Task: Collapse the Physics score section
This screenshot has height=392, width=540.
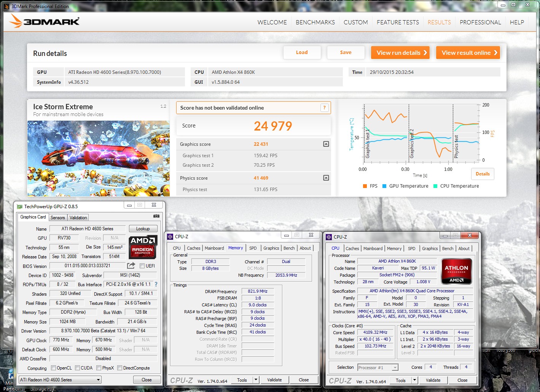Action: 326,178
